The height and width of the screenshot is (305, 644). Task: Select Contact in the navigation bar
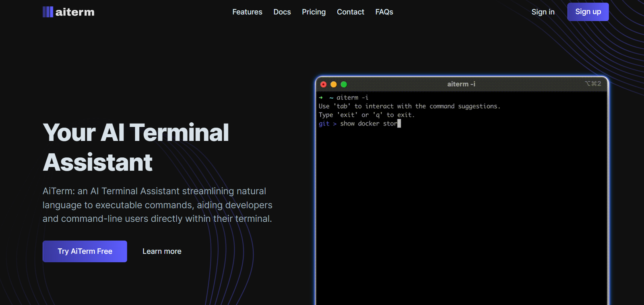[x=350, y=12]
